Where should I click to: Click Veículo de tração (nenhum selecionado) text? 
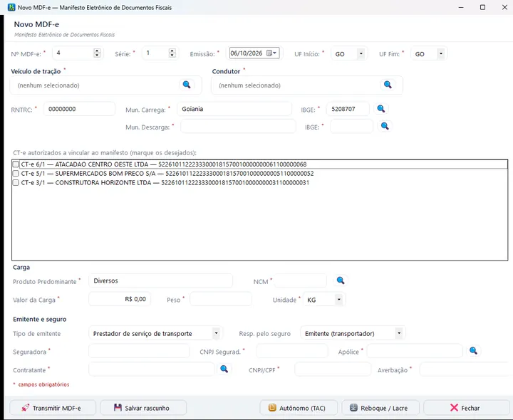click(48, 85)
